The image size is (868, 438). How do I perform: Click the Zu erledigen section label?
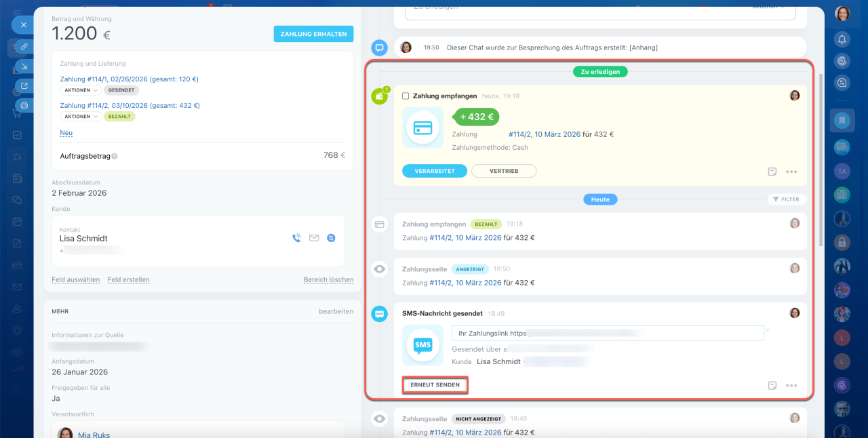[x=600, y=71]
